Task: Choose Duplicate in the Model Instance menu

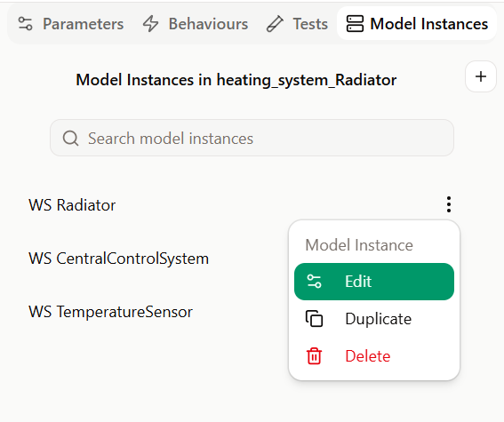Action: point(374,319)
